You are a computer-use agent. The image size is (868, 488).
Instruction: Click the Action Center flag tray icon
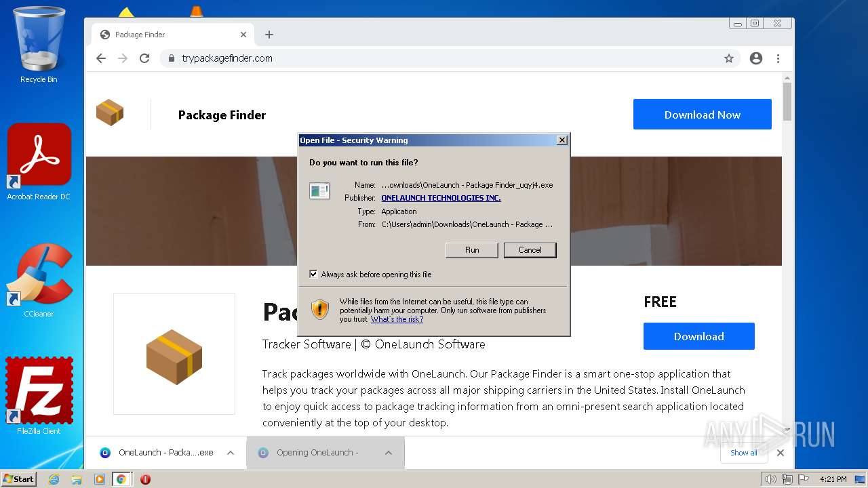coord(802,479)
